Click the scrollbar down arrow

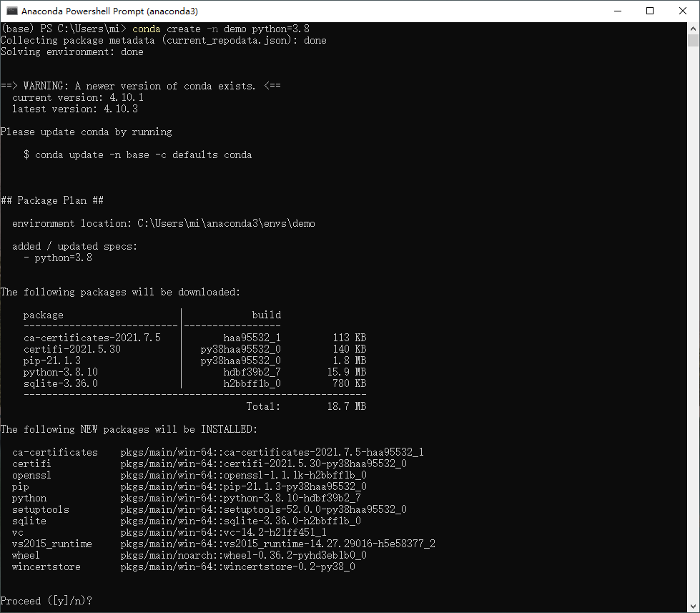click(693, 607)
